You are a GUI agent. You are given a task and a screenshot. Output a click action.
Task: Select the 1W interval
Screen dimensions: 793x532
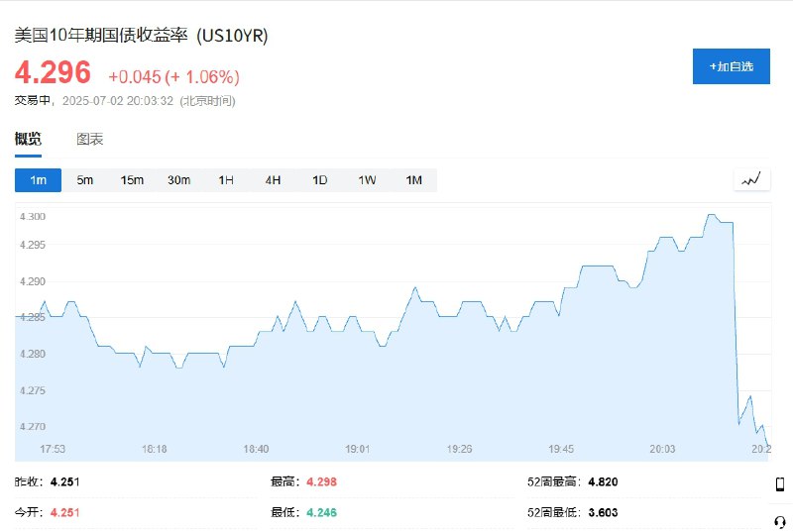(367, 180)
